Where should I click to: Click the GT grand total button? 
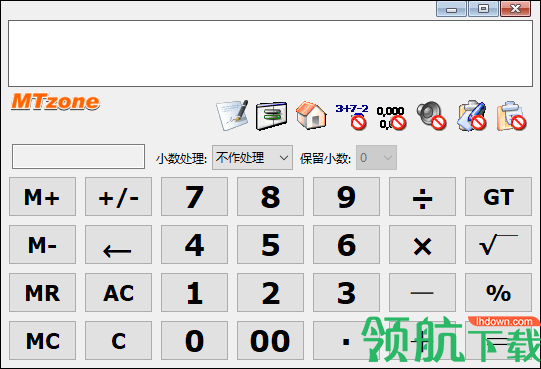pos(498,197)
